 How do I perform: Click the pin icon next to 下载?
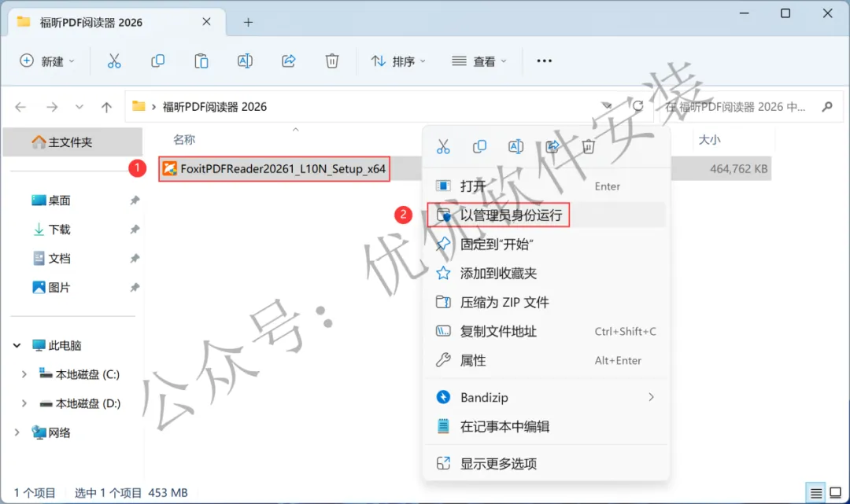pyautogui.click(x=135, y=230)
